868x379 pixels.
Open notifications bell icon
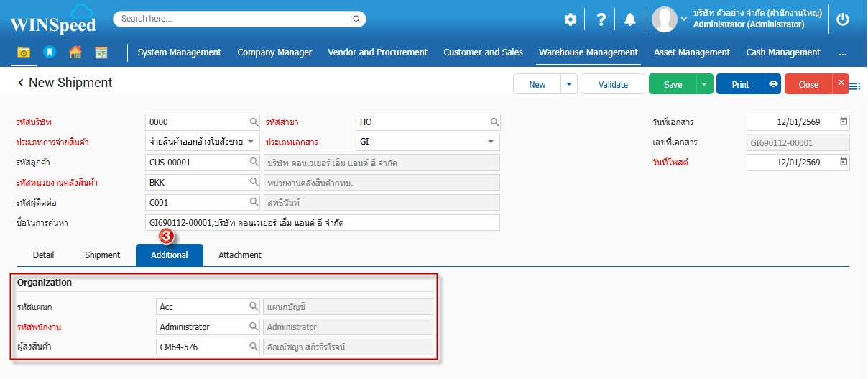click(630, 20)
